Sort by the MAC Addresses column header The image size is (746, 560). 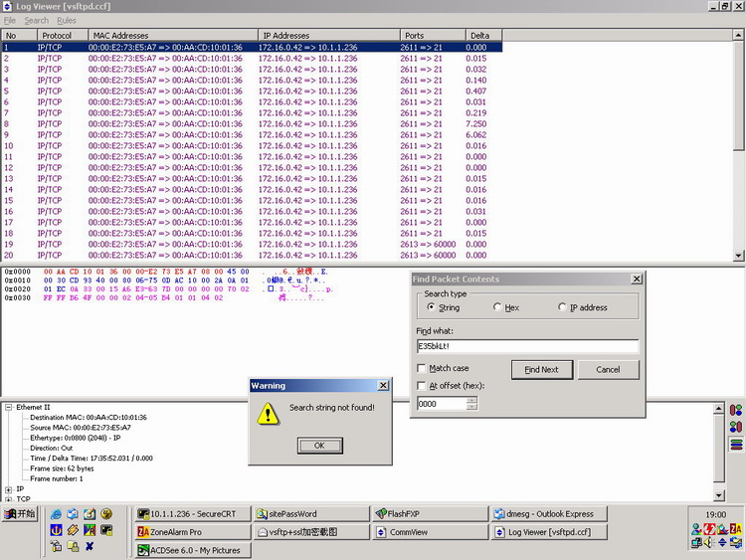coord(173,35)
